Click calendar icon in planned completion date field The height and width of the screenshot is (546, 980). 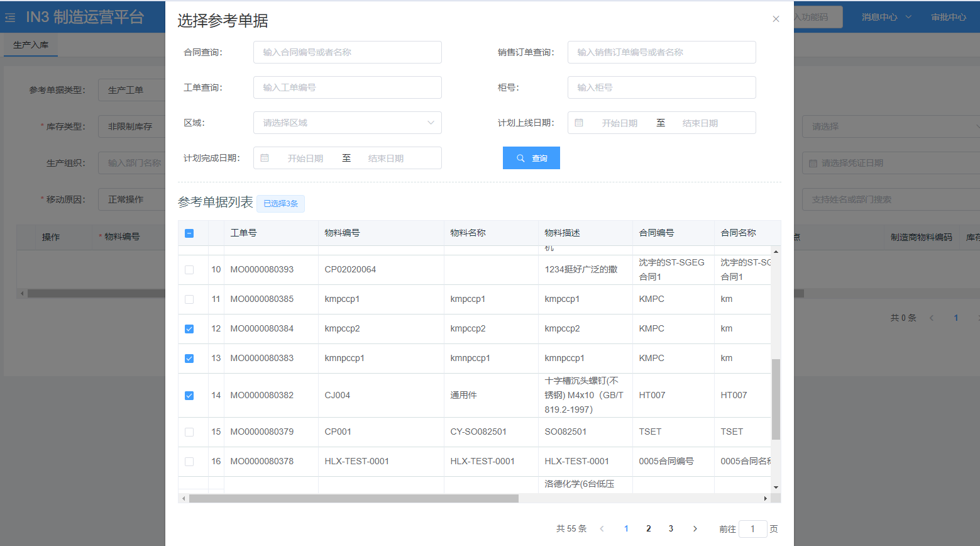pyautogui.click(x=265, y=158)
